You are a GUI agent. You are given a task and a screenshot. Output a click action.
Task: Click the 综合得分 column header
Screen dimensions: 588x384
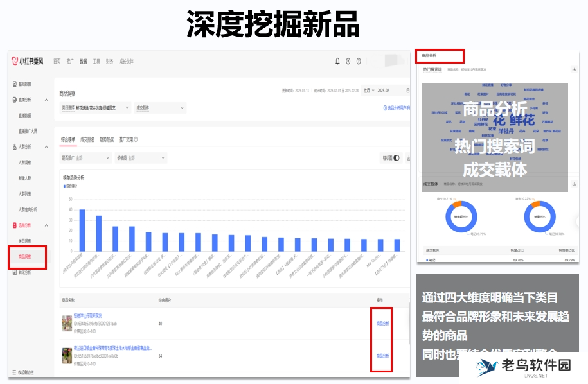pos(165,300)
